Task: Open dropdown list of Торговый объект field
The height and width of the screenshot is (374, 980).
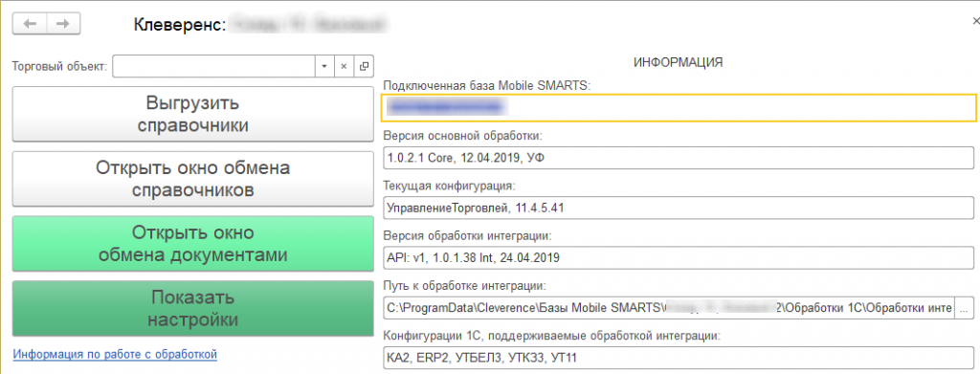Action: pyautogui.click(x=324, y=66)
